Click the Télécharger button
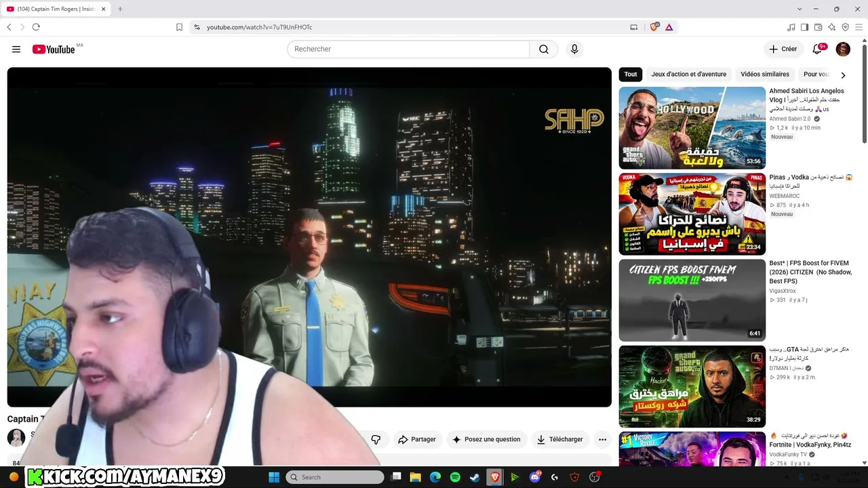 click(560, 439)
